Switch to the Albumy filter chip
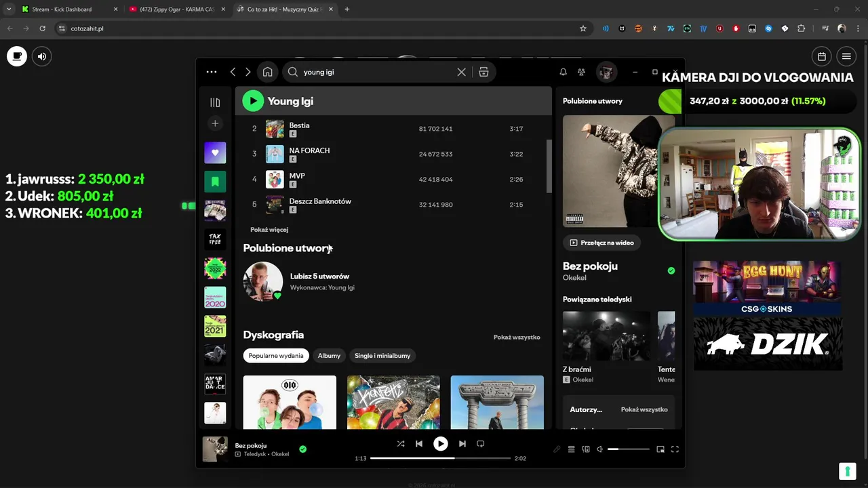The image size is (868, 488). coord(329,356)
